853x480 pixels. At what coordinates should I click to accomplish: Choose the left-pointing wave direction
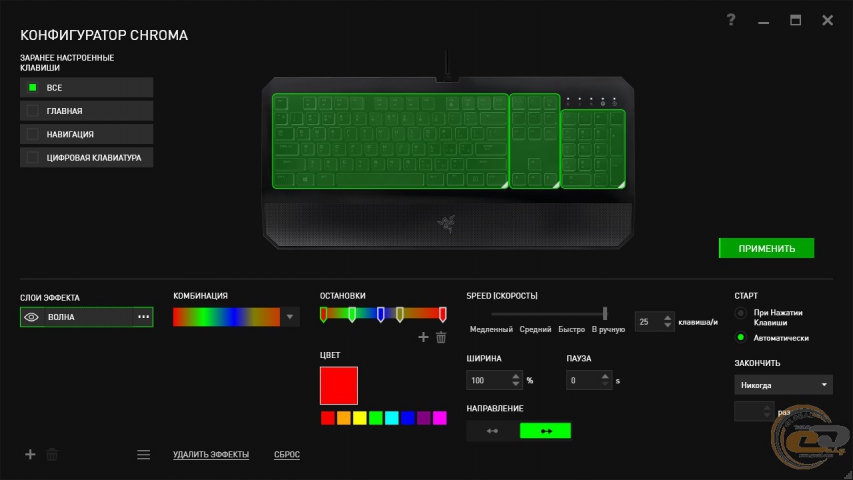pos(492,431)
